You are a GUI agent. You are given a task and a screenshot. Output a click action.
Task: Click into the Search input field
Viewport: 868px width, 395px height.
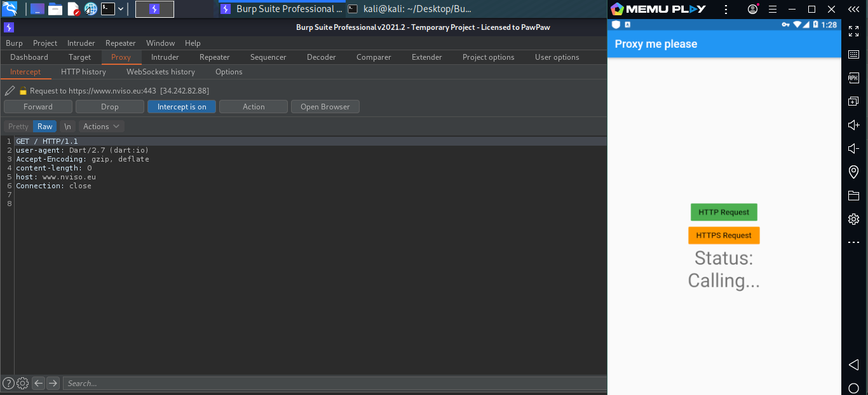click(335, 383)
